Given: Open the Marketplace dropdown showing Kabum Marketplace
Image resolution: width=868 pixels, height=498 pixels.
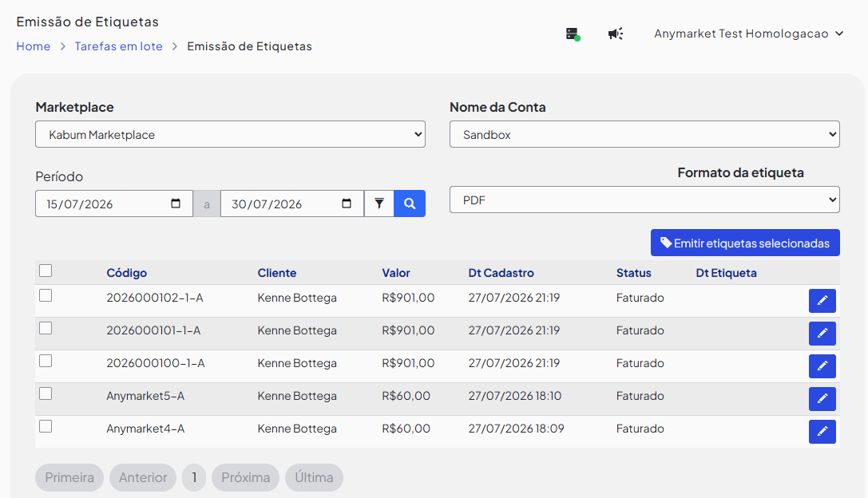Looking at the screenshot, I should pyautogui.click(x=230, y=134).
